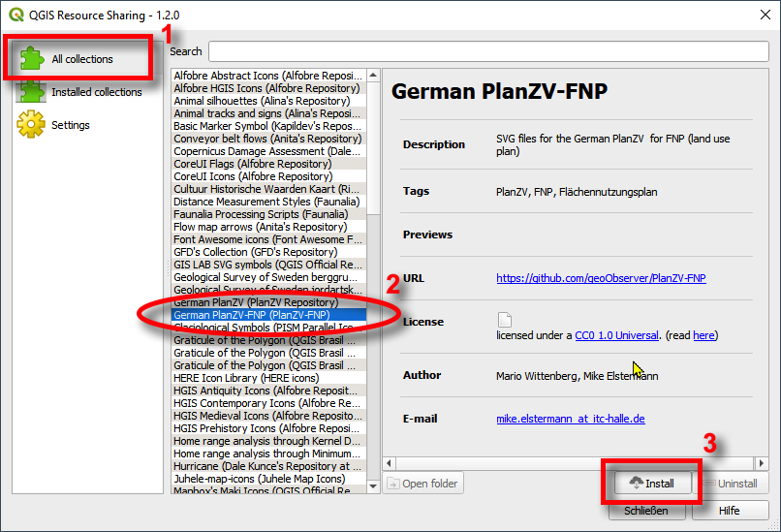The width and height of the screenshot is (781, 532).
Task: Select HGIS Prehistory Icons collection
Action: pyautogui.click(x=269, y=428)
